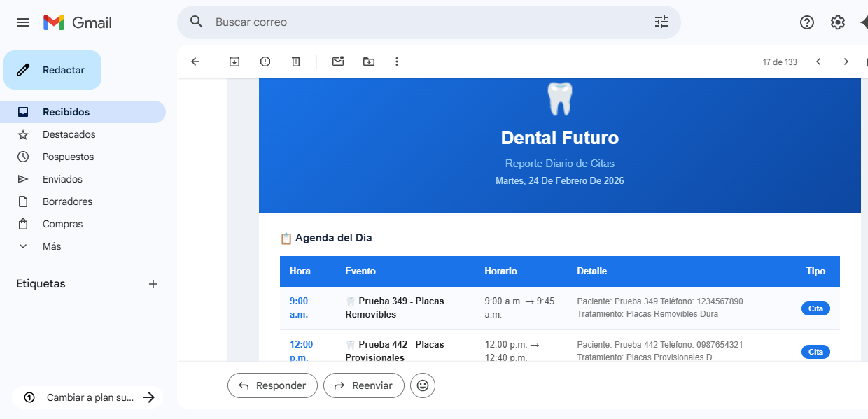Open the Destacados folder
868x419 pixels.
(x=69, y=134)
